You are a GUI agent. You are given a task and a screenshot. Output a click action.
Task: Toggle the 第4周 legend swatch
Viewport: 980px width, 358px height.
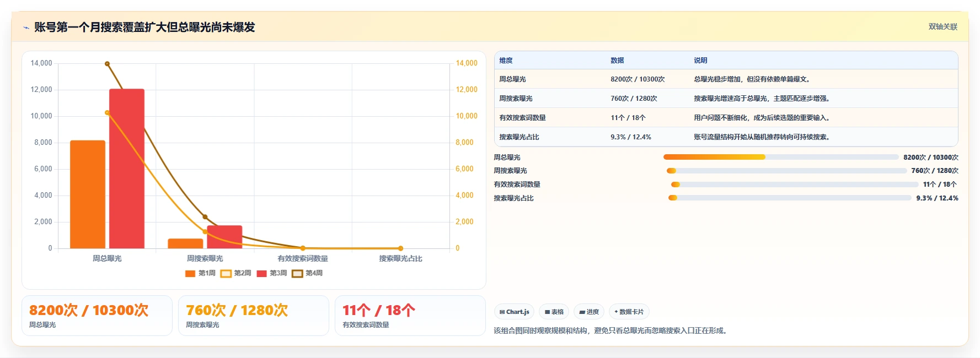297,273
